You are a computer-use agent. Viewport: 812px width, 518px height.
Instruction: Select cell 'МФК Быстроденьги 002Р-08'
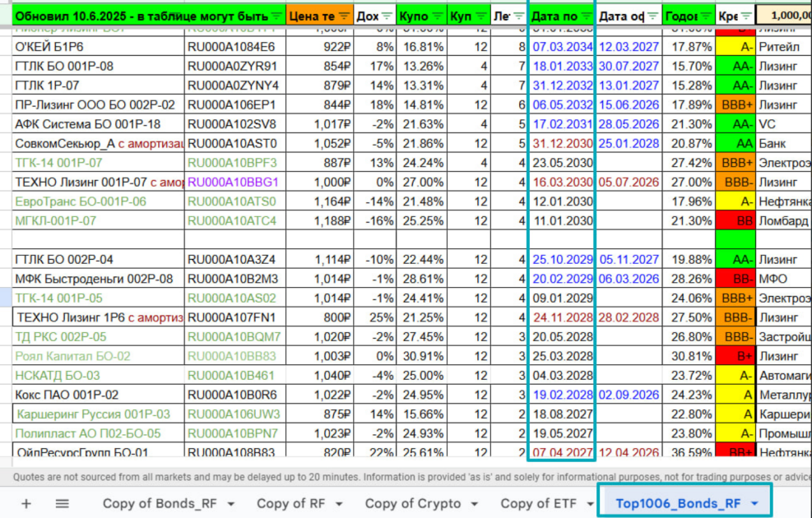pos(98,279)
